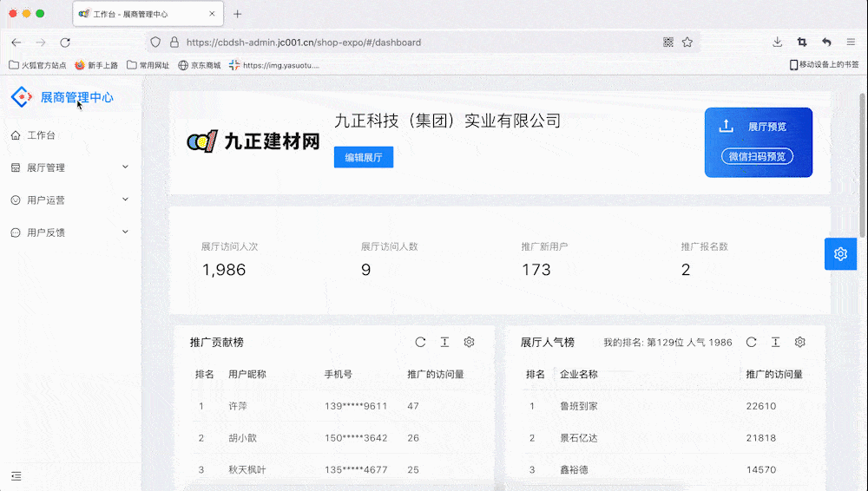Collapse the sidebar using bottom-left menu icon
Screen dimensions: 868x491
16,475
